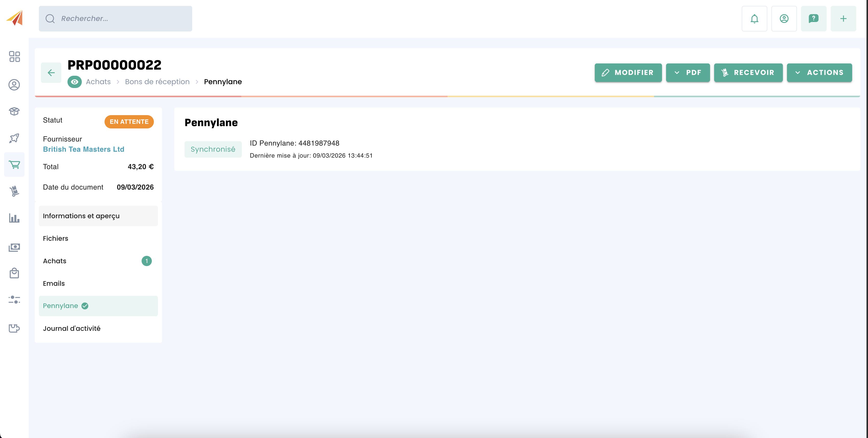The image size is (868, 438).
Task: Select the Informations et aperçu tab
Action: pyautogui.click(x=98, y=216)
